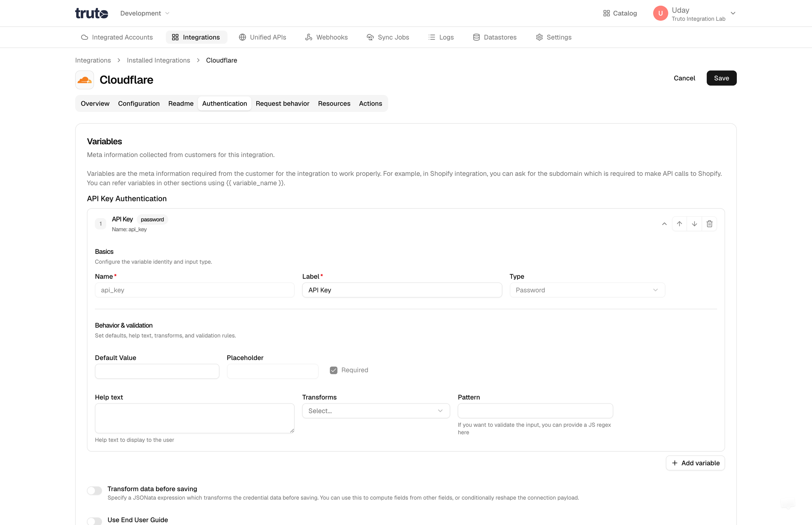Open Settings from the nav bar
Image resolution: width=812 pixels, height=525 pixels.
coord(553,37)
